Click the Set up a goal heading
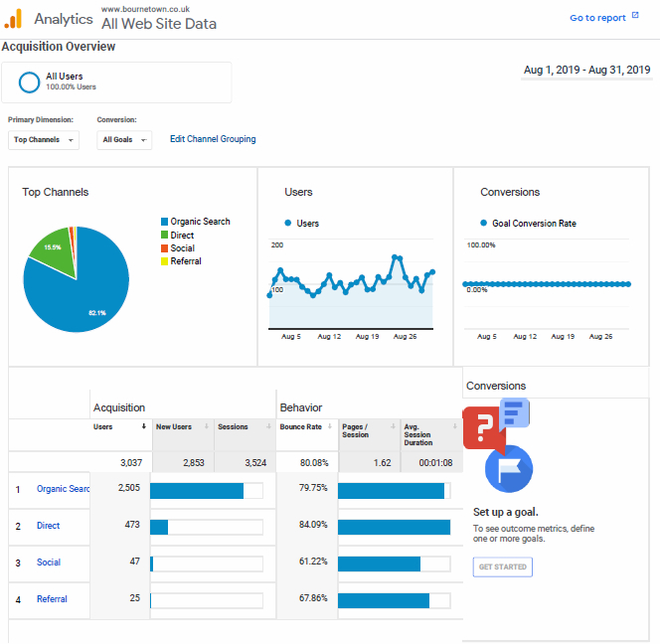660x644 pixels. pos(506,512)
